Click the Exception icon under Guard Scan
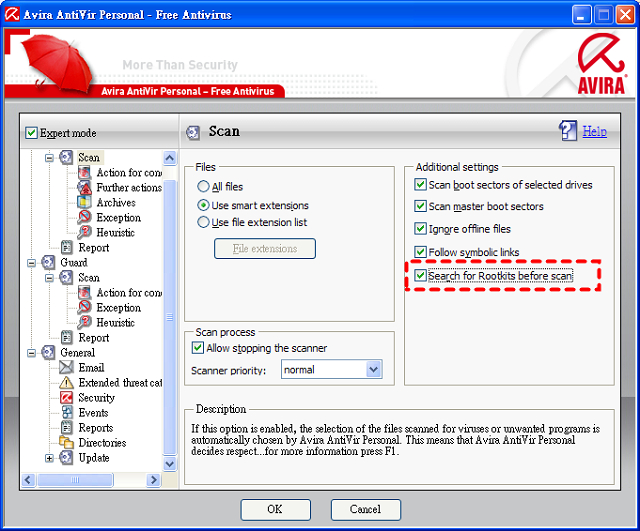The height and width of the screenshot is (531, 640). (84, 307)
